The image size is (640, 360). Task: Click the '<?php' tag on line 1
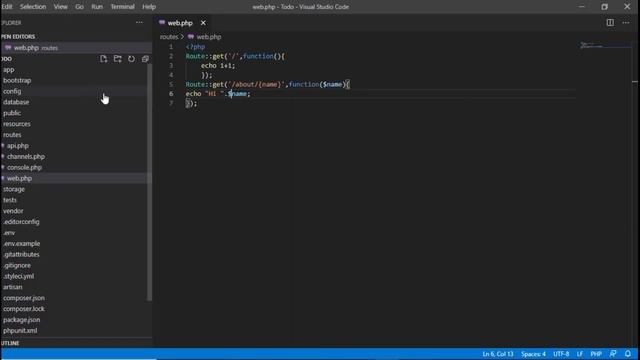pyautogui.click(x=196, y=47)
